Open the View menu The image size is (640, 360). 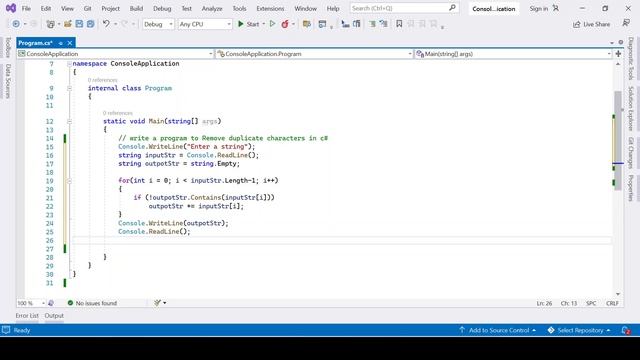click(67, 8)
